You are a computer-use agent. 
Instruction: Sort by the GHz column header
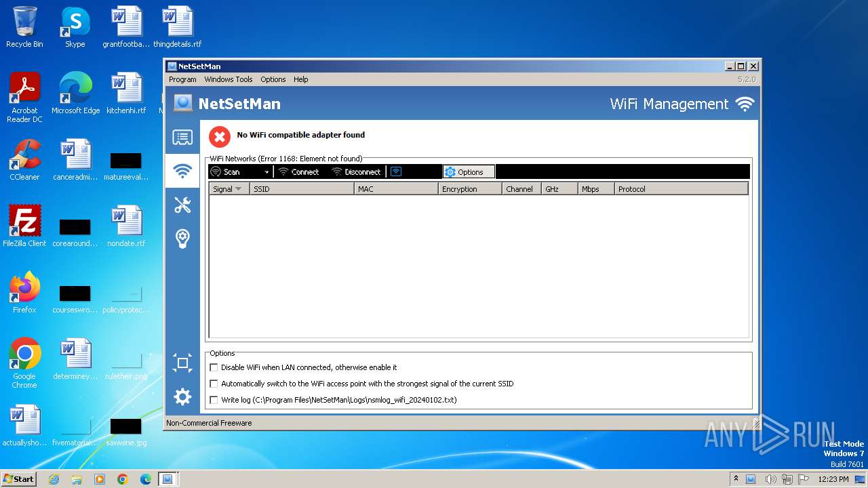[x=559, y=189]
